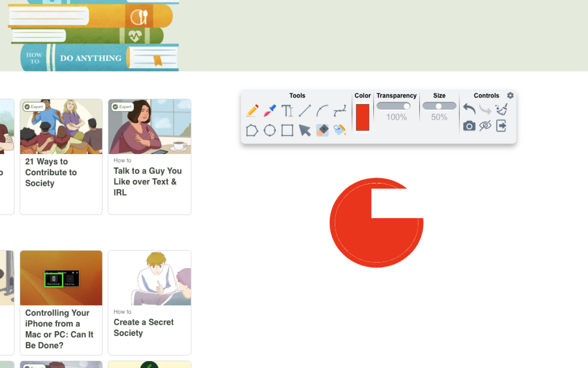Click the group-hug article thumbnail
The width and height of the screenshot is (588, 368).
[61, 126]
